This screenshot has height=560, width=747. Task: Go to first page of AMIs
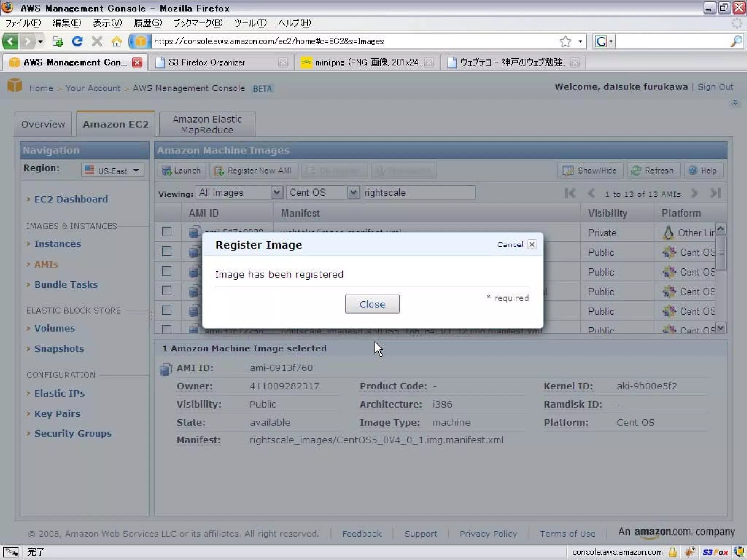point(570,193)
